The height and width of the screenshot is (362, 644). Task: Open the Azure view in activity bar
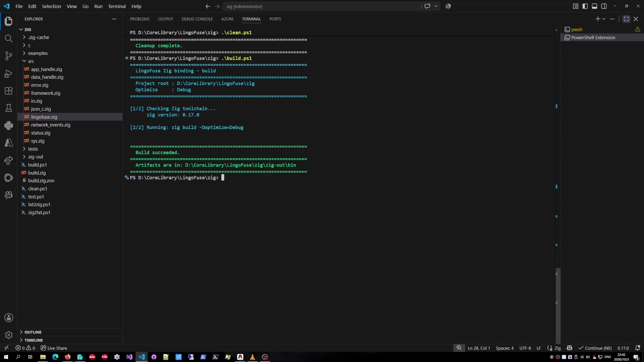click(x=9, y=143)
